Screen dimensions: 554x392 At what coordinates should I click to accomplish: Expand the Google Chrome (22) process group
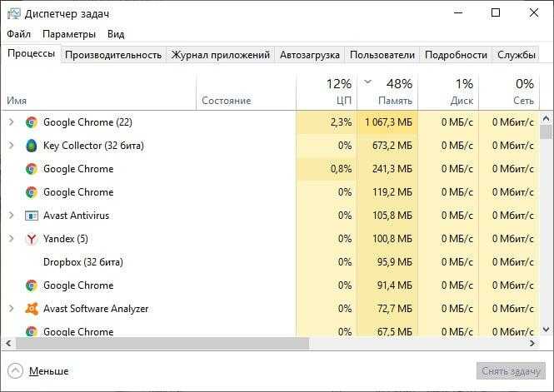click(11, 122)
